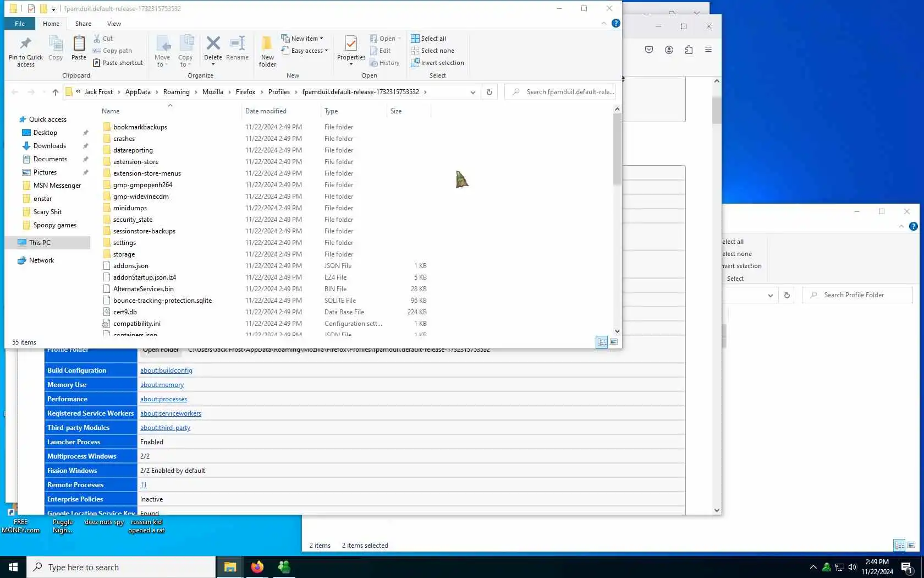924x578 pixels.
Task: Create a New folder from the ribbon
Action: click(267, 51)
